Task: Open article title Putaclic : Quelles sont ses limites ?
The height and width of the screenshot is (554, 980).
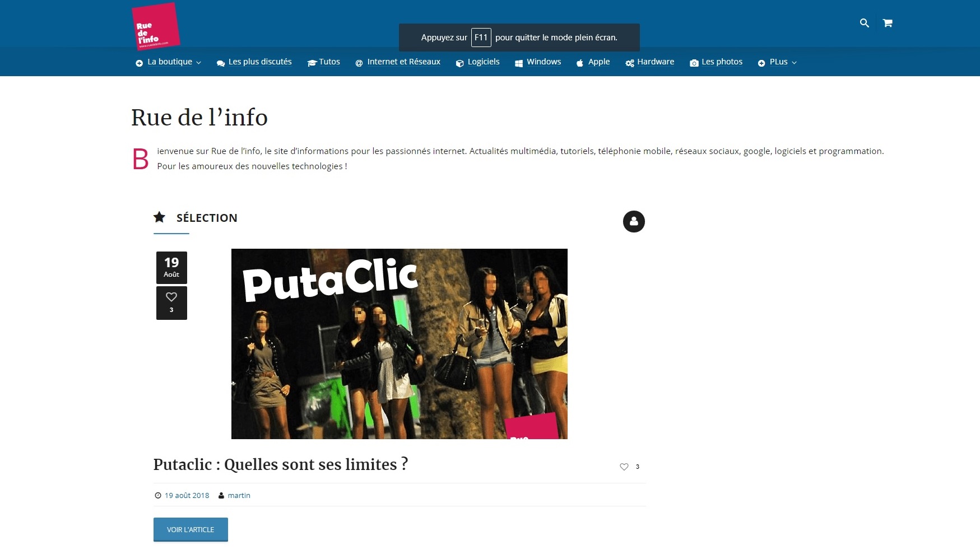Action: [281, 464]
